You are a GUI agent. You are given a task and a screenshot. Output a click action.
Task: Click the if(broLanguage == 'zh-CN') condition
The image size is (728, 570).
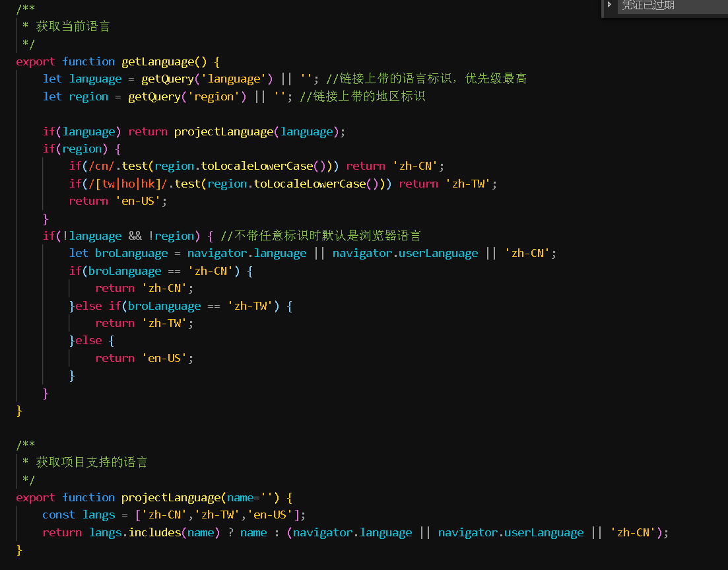[x=154, y=271]
